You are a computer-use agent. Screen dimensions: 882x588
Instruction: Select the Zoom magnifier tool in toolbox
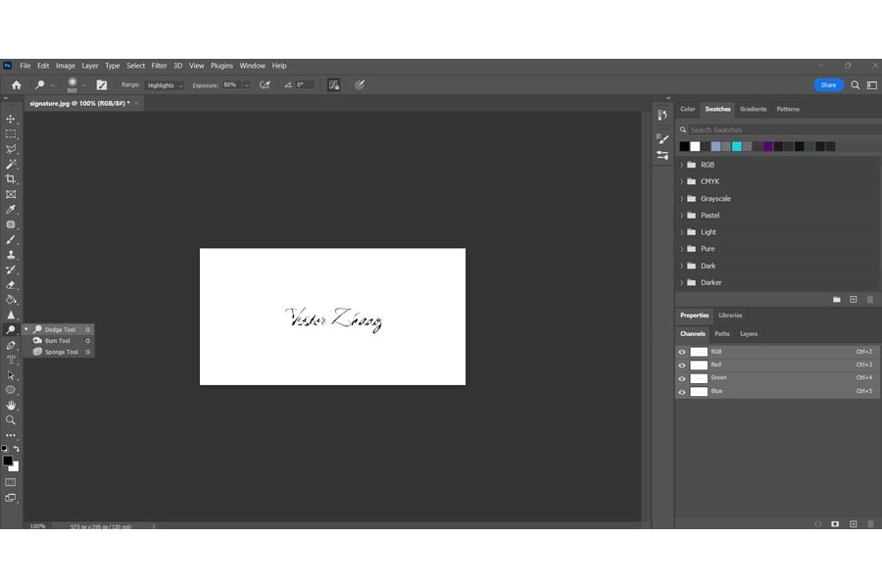coord(11,419)
